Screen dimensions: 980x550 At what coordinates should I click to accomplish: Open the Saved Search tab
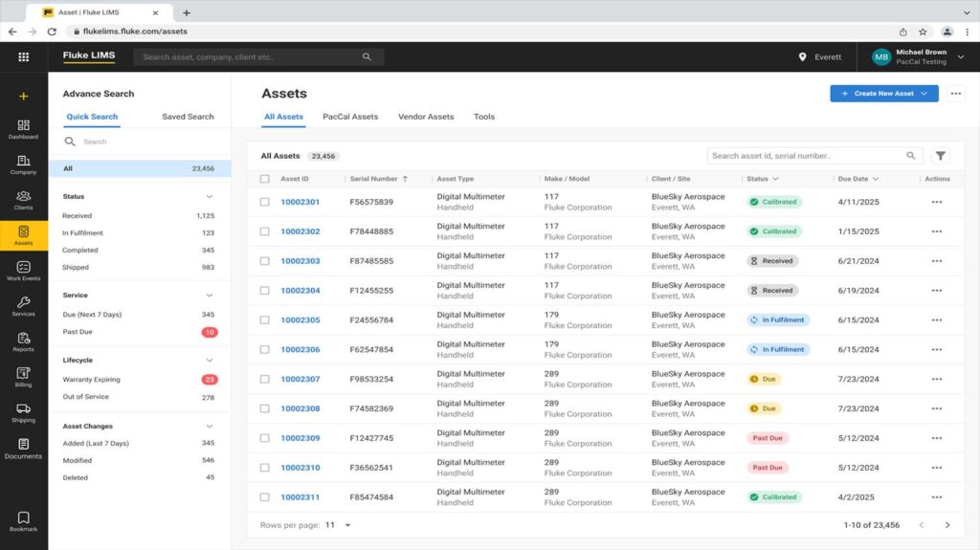click(188, 117)
